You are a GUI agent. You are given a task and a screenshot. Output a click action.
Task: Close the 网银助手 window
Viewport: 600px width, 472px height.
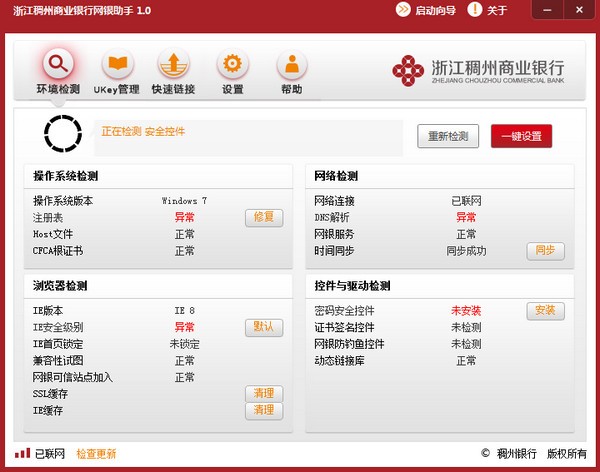click(579, 10)
